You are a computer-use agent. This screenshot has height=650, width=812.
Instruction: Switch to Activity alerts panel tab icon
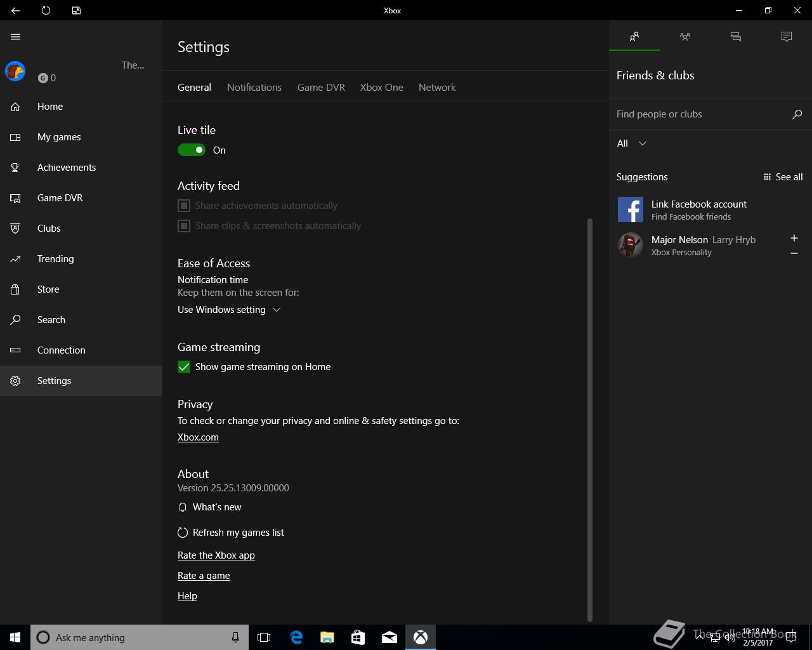[787, 37]
